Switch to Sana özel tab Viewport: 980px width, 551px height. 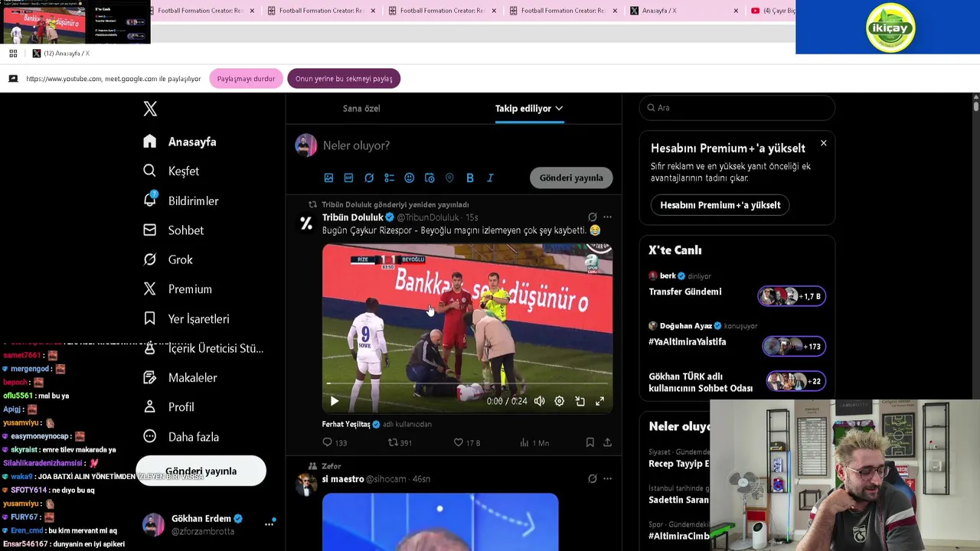(361, 108)
